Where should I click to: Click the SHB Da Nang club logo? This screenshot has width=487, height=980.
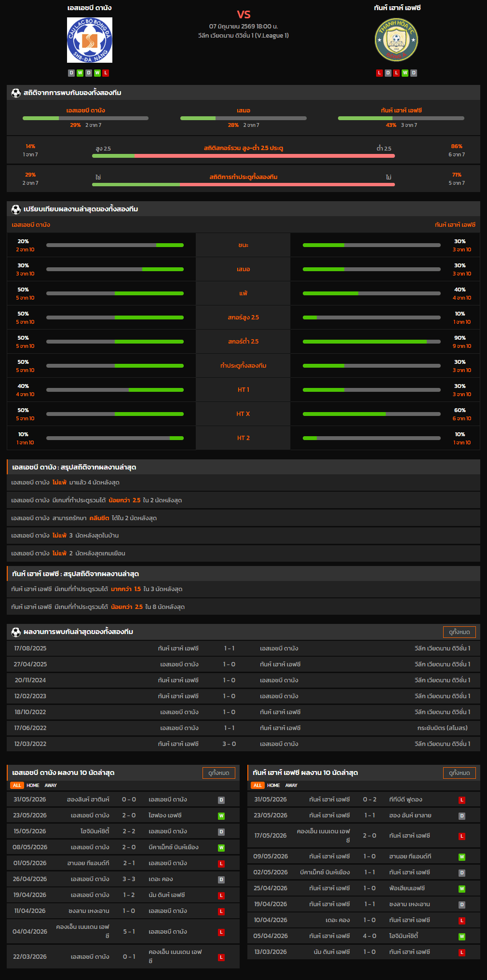pos(90,40)
